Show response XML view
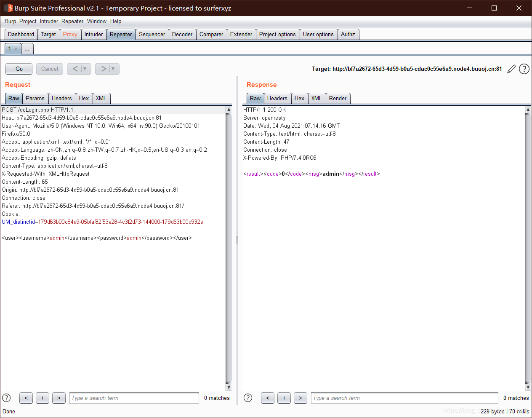 (317, 98)
